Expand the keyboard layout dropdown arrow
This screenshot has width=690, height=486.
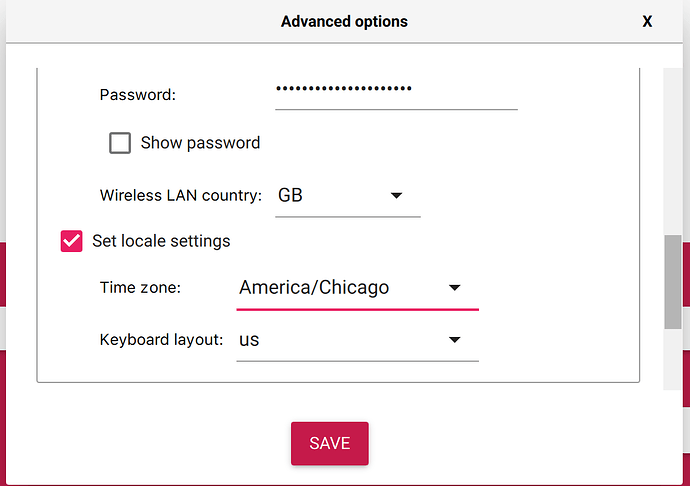pyautogui.click(x=454, y=340)
